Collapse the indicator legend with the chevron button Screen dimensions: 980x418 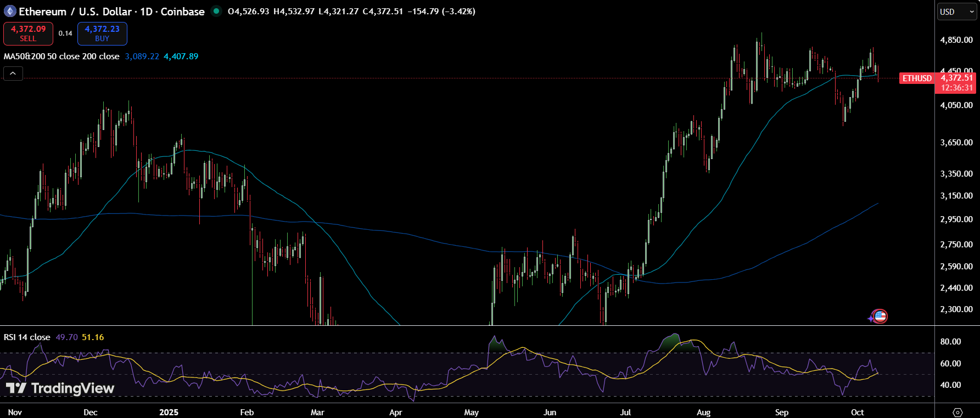[x=13, y=74]
